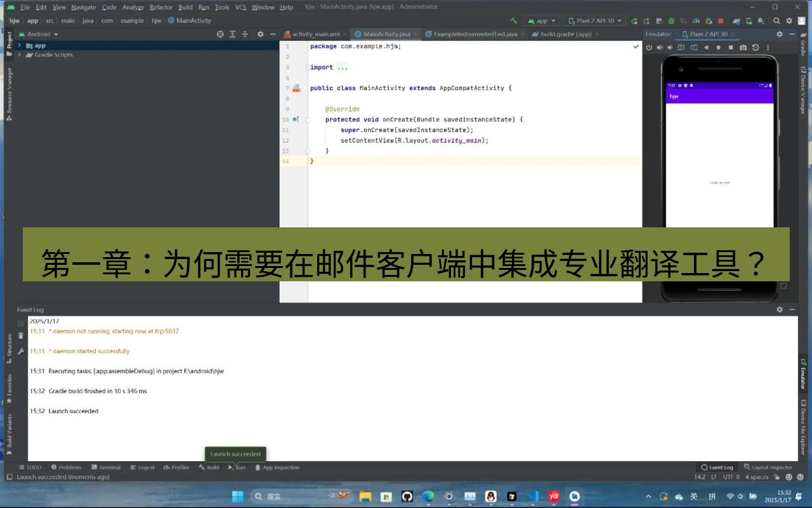The height and width of the screenshot is (508, 812).
Task: Open the Search Everywhere magnifier icon
Action: point(777,20)
